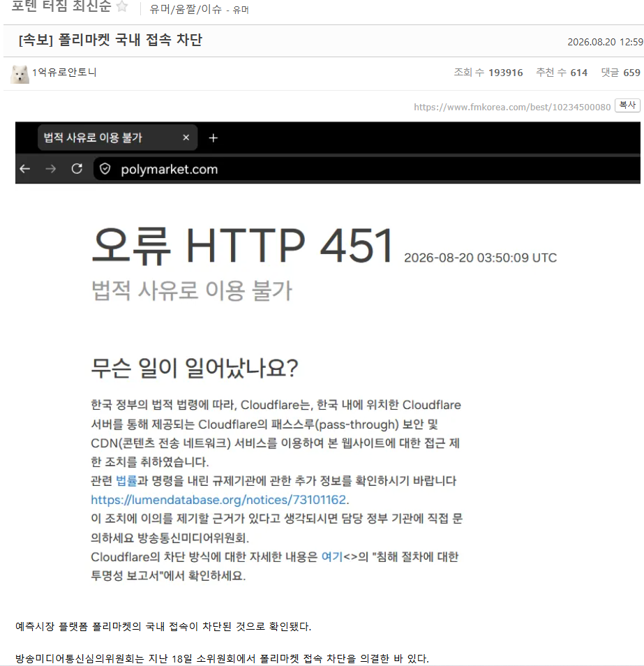Click the sentence beginning 예측시장 플랫폼 폴리마켓의
The height and width of the screenshot is (666, 644).
163,626
